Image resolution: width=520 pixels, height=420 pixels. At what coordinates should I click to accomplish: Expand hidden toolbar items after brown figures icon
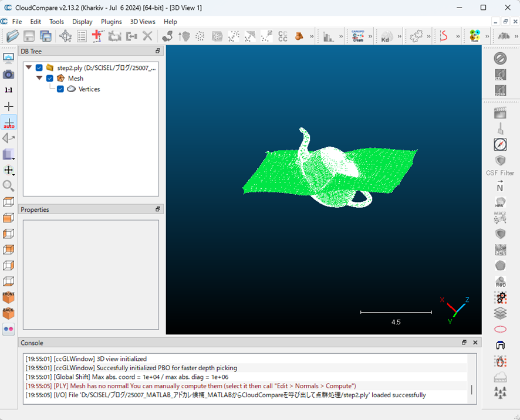tap(312, 36)
